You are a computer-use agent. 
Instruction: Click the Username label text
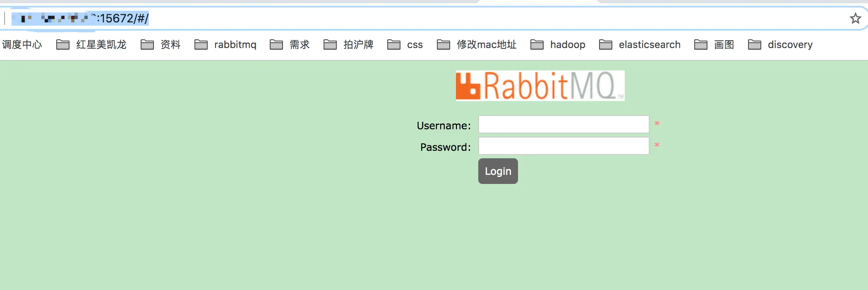(444, 126)
